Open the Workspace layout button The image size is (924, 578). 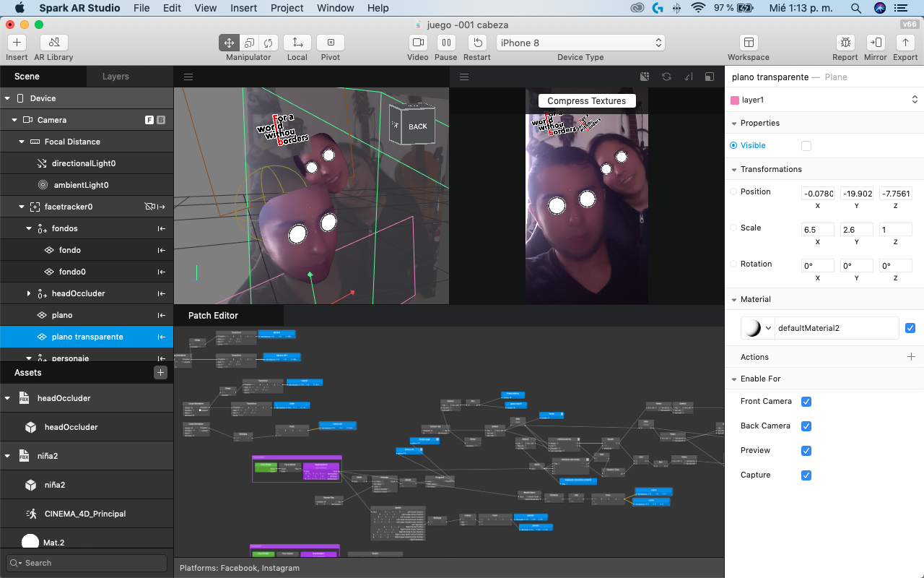click(749, 43)
